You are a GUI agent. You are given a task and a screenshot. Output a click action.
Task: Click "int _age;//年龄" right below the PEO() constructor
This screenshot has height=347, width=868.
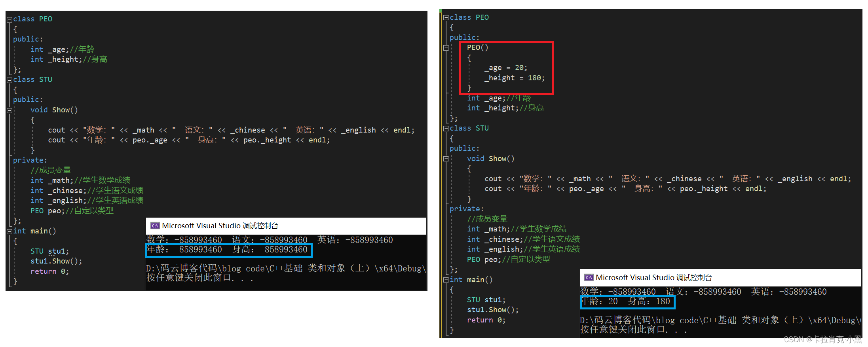pyautogui.click(x=499, y=98)
